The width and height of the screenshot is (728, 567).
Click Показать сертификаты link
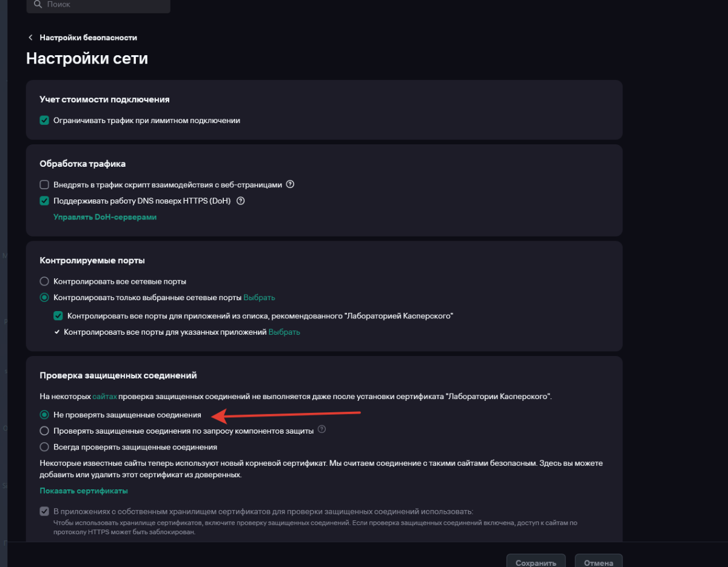[84, 491]
